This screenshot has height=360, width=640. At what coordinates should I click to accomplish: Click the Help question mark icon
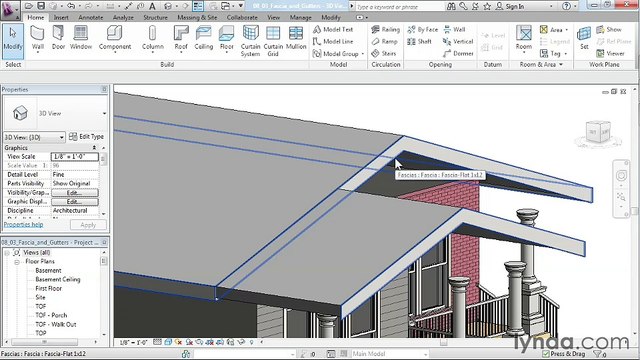tap(566, 6)
